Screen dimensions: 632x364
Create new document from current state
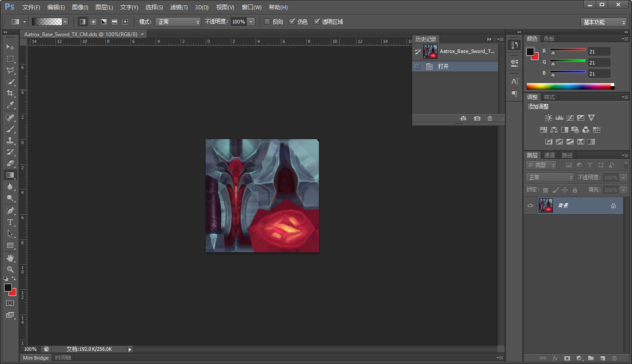tap(463, 118)
